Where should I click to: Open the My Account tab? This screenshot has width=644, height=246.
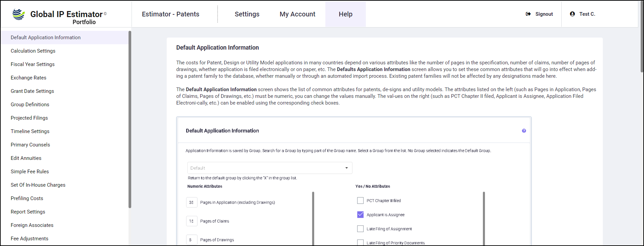point(297,14)
